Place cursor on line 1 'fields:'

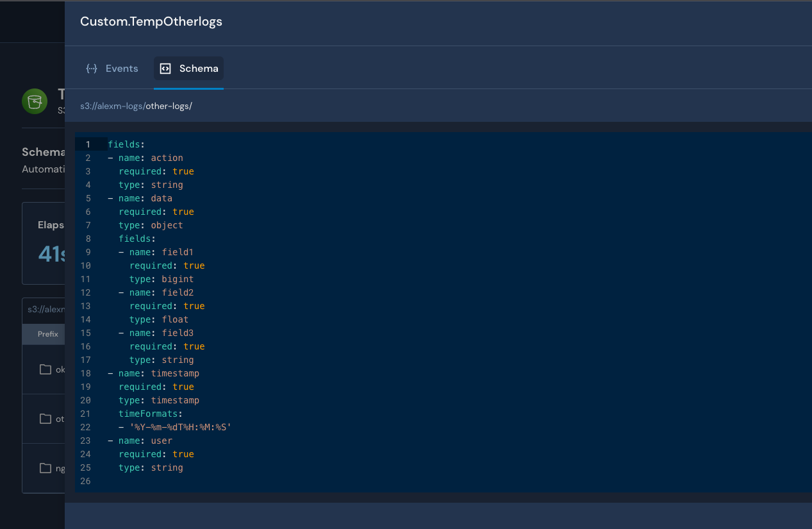[x=126, y=144]
